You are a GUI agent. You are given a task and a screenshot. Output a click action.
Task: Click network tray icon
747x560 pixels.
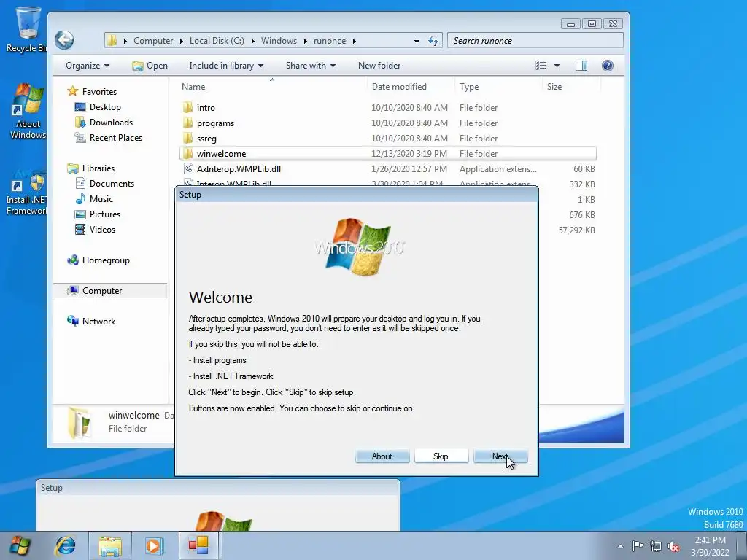point(656,546)
